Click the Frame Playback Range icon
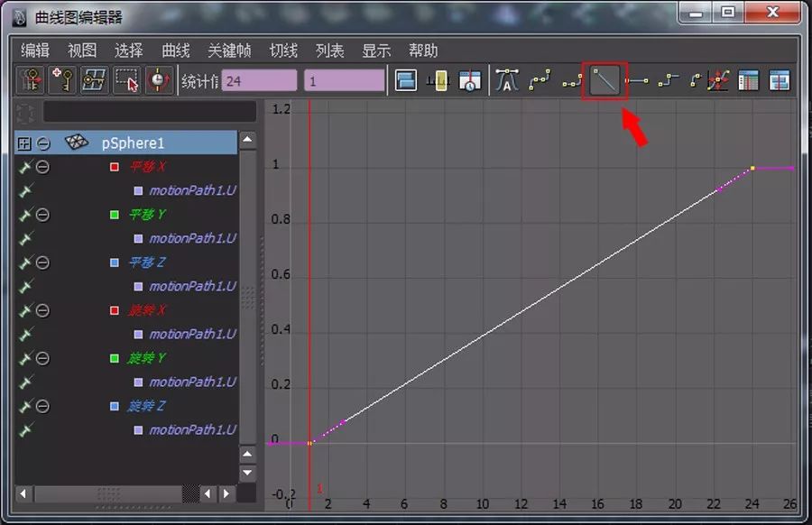812x525 pixels. point(438,81)
